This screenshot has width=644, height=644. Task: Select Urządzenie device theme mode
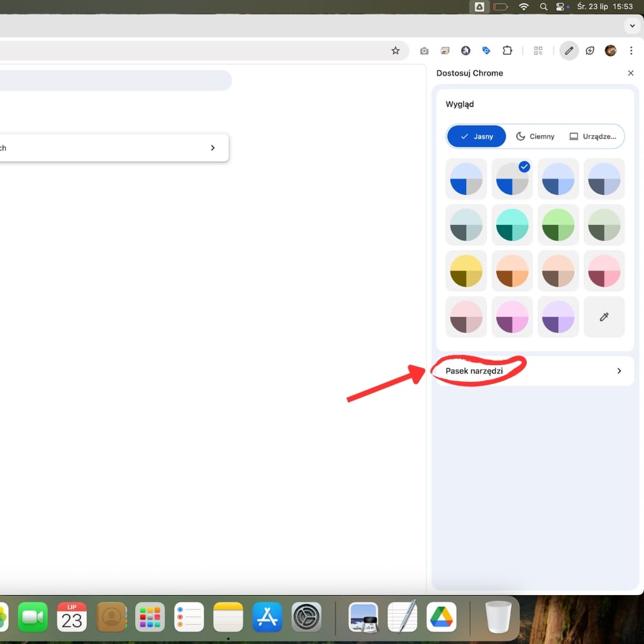click(592, 137)
